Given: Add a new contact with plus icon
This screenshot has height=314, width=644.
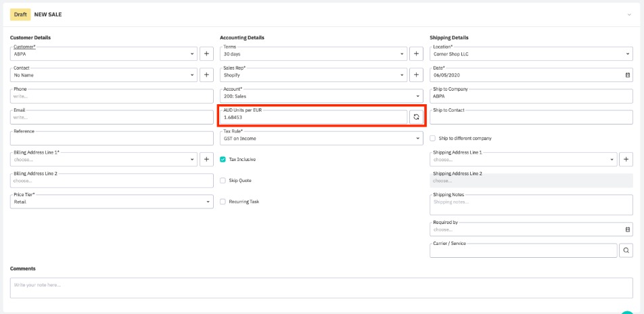Looking at the screenshot, I should point(207,74).
